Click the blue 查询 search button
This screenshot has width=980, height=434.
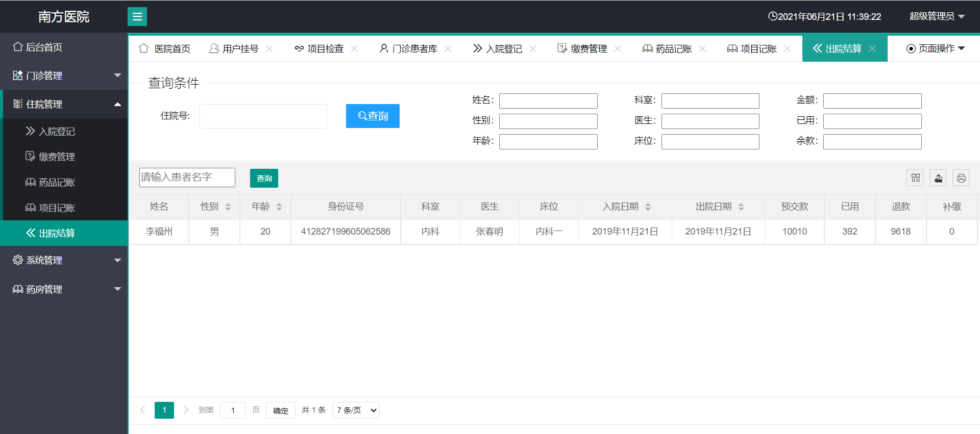click(x=373, y=116)
